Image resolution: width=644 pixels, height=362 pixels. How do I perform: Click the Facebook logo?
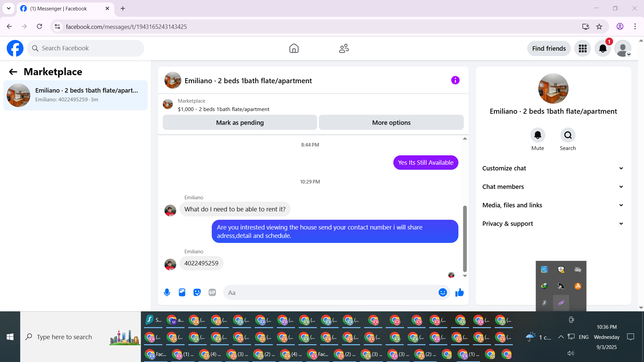[x=15, y=48]
